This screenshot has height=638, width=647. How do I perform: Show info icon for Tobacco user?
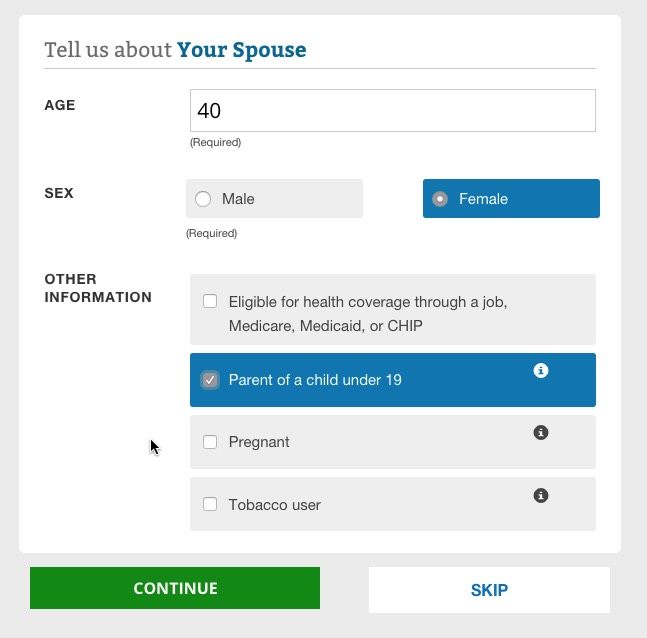pyautogui.click(x=541, y=495)
